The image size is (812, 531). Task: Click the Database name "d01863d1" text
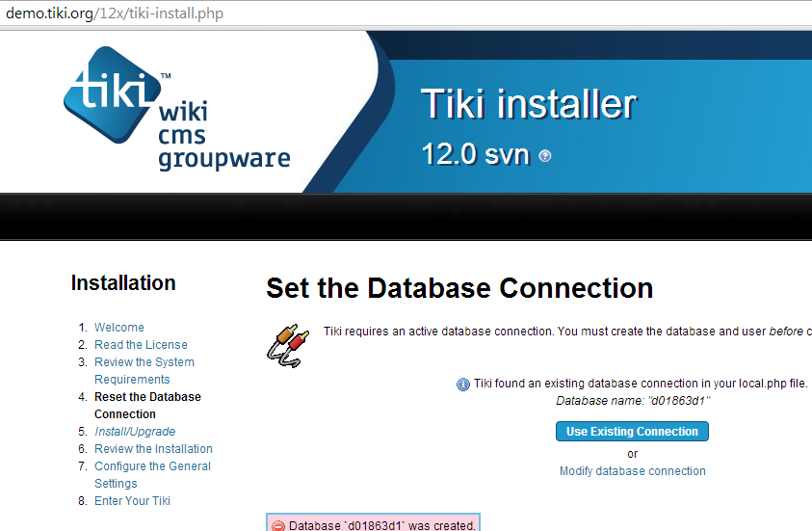point(633,401)
